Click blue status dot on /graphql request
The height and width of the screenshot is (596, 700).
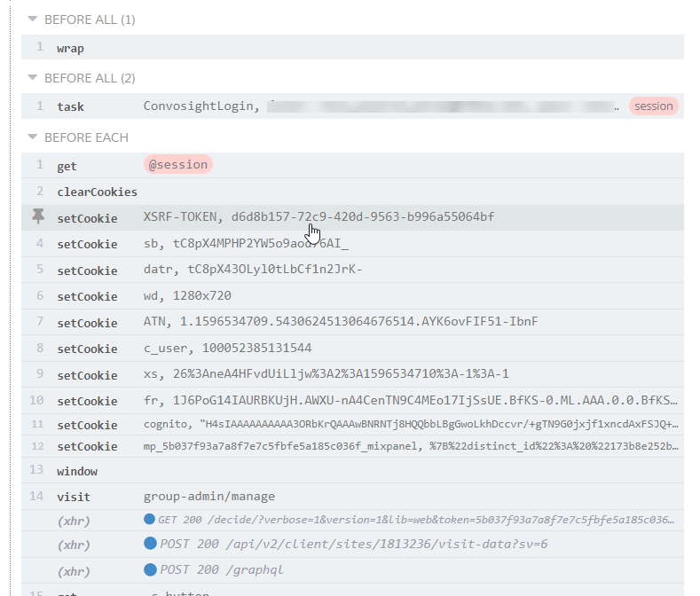tap(150, 569)
